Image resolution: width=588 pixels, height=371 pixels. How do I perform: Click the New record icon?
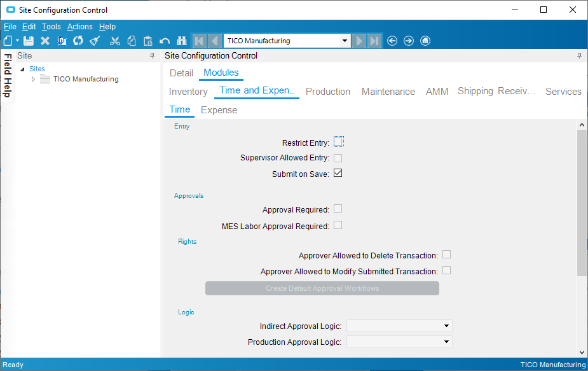pos(8,41)
